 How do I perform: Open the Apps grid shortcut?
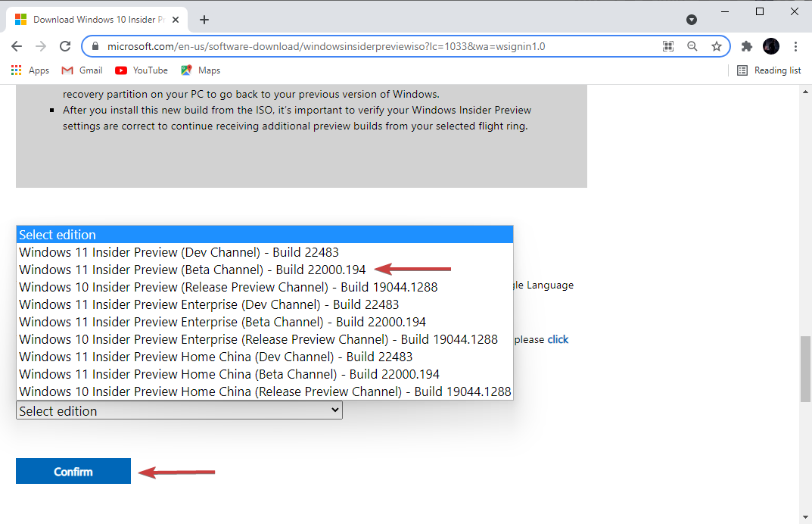click(30, 70)
